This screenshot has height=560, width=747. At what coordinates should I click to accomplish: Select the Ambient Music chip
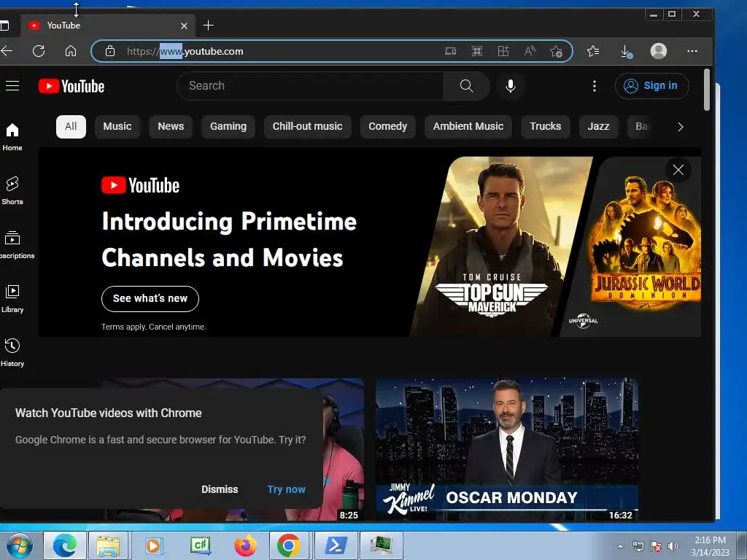click(x=468, y=127)
